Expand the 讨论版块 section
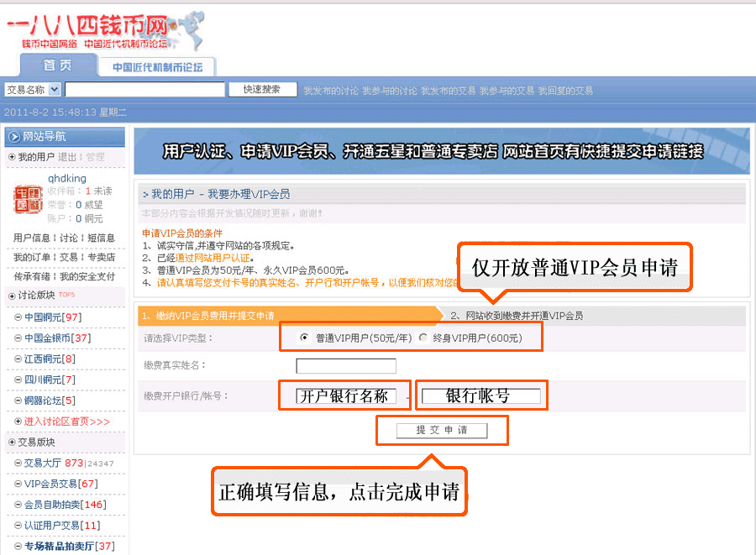This screenshot has height=555, width=756. [x=12, y=296]
